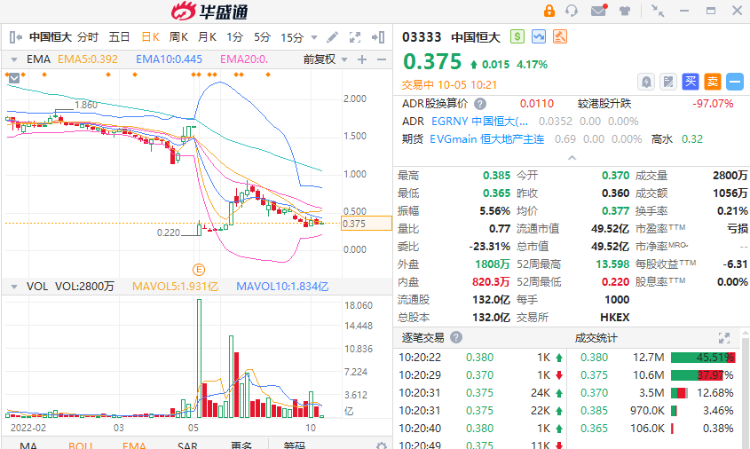Select the 1分 chart tab
This screenshot has width=750, height=449.
point(234,37)
